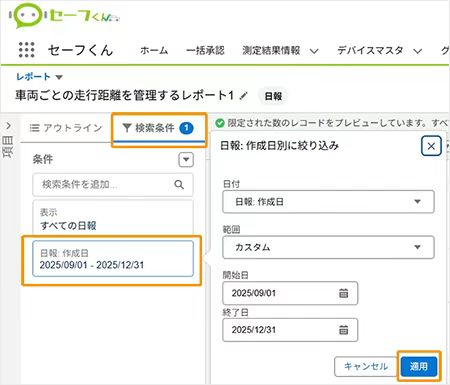Expand デバイスマスタ menu chevron

(x=417, y=51)
